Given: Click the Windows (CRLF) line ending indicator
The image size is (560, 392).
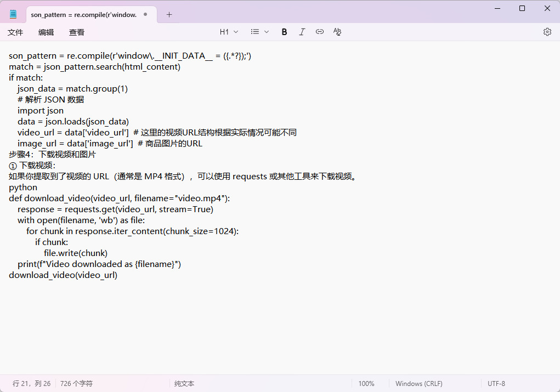Looking at the screenshot, I should click(x=419, y=384).
